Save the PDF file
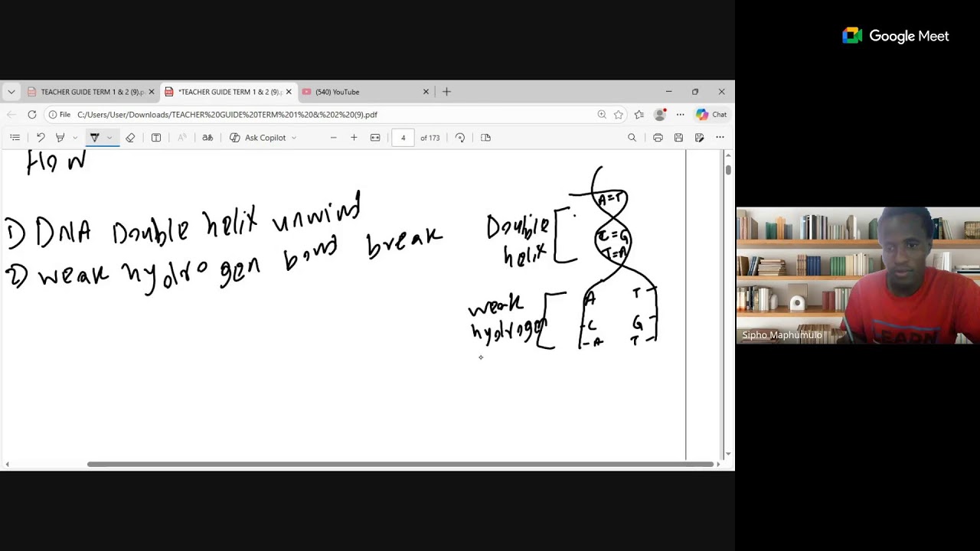 [678, 138]
